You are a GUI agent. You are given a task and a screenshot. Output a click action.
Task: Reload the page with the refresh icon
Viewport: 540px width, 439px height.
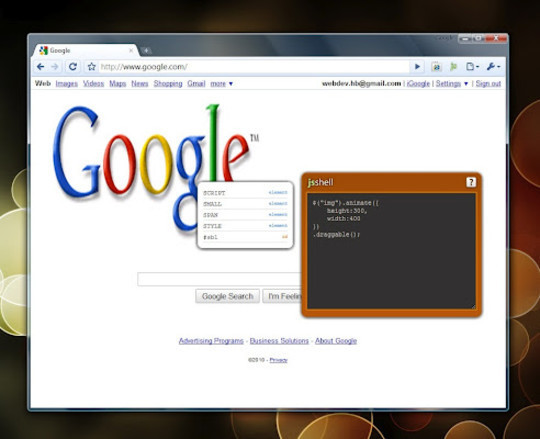pos(73,66)
